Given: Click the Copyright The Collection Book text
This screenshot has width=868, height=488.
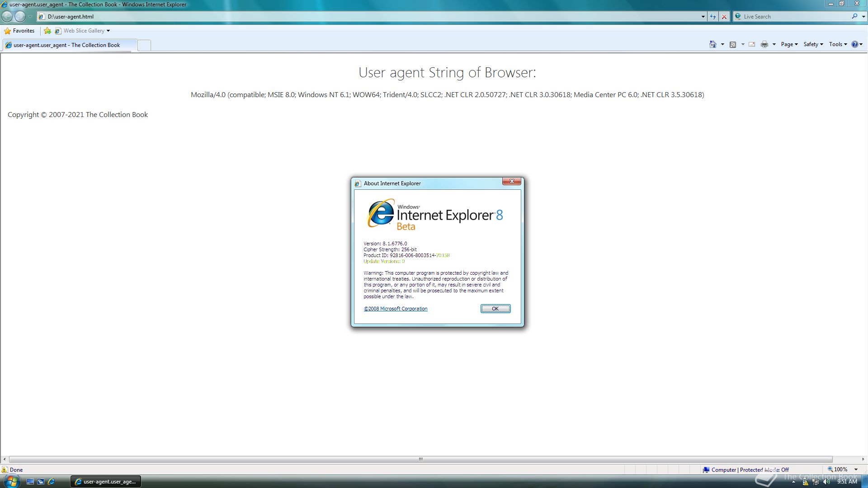Looking at the screenshot, I should click(78, 115).
